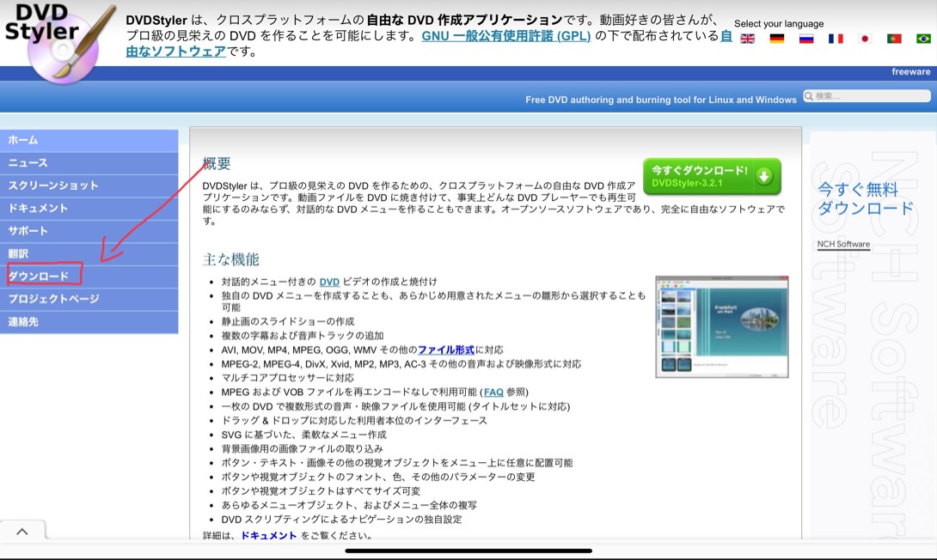Image resolution: width=937 pixels, height=560 pixels.
Task: Click the 'Free DVD authoring and burning tool' tagline
Action: click(660, 100)
